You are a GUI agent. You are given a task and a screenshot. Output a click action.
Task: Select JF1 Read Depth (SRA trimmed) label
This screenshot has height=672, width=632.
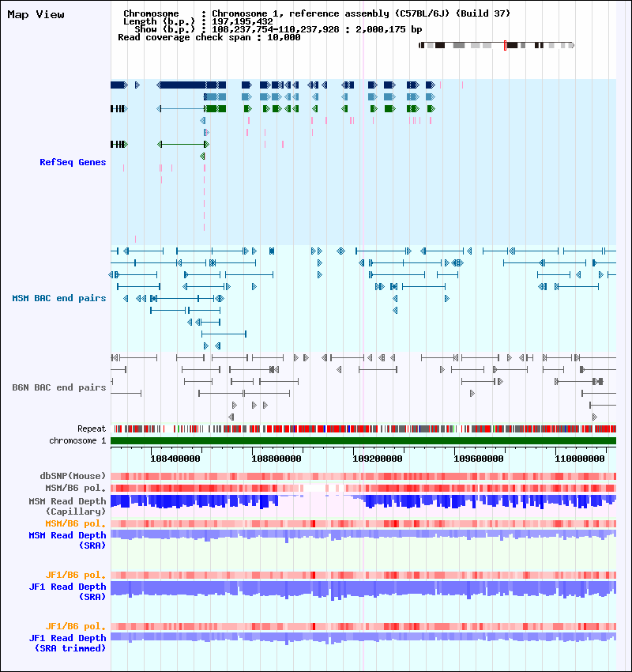[x=67, y=643]
